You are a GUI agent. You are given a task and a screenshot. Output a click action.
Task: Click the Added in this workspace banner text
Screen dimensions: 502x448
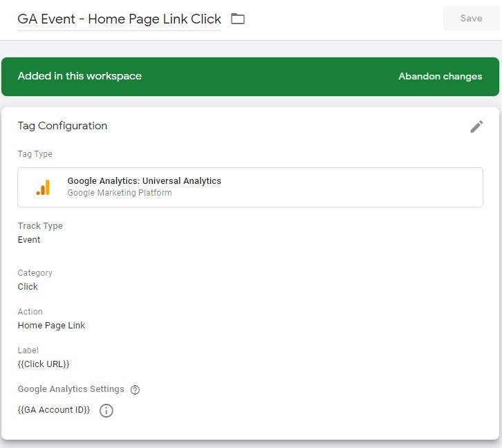point(80,76)
